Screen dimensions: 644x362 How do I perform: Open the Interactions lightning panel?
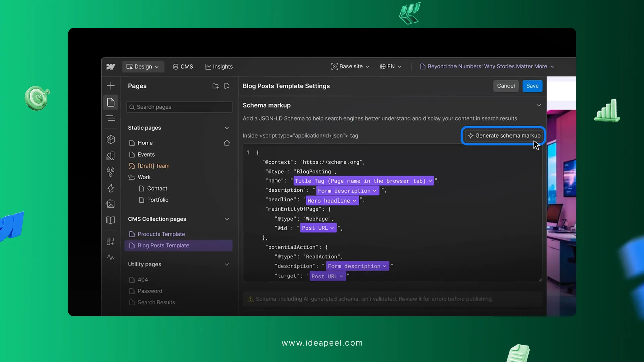point(111,188)
